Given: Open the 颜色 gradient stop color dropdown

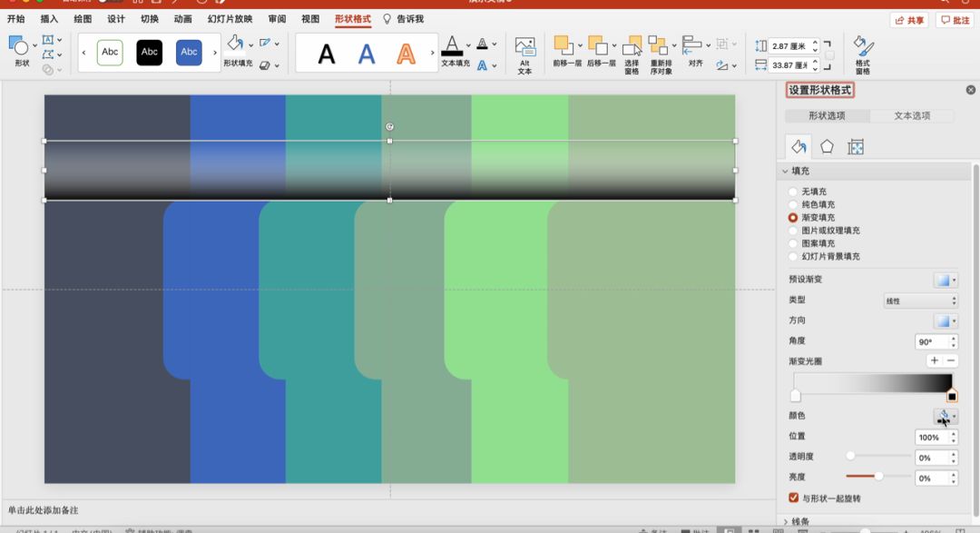Looking at the screenshot, I should pos(946,416).
